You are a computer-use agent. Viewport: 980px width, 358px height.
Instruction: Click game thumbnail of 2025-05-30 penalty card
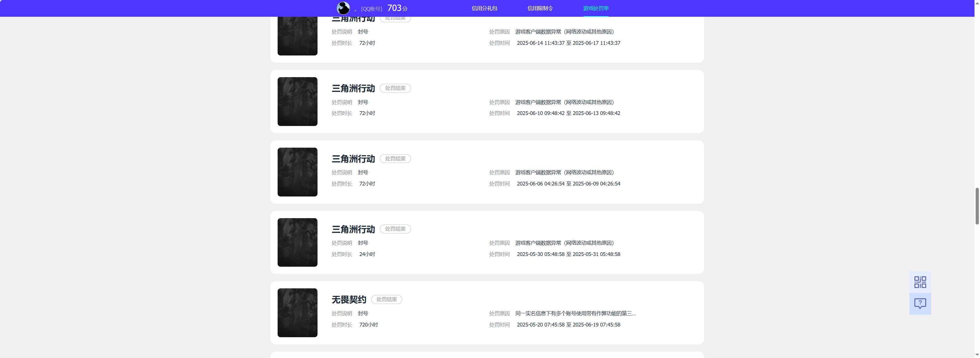coord(298,242)
